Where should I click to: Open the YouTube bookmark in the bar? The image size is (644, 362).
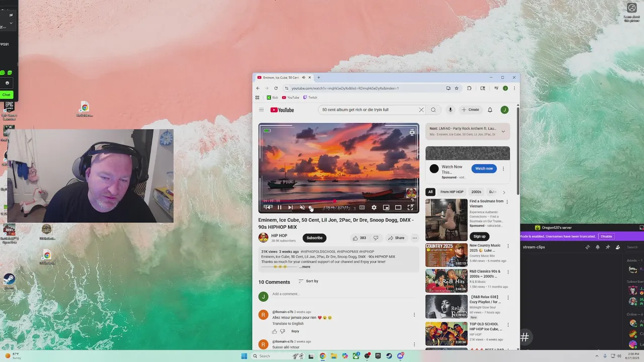coord(290,98)
